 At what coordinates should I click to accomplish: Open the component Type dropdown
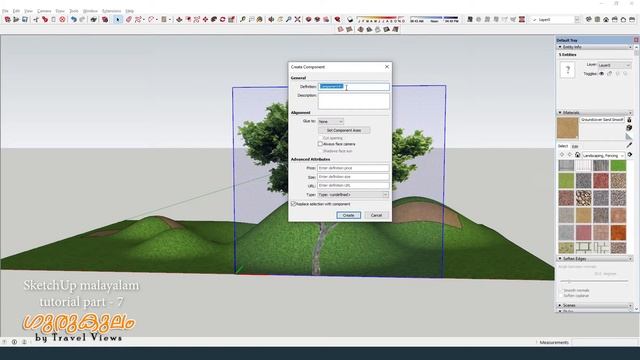pos(353,195)
